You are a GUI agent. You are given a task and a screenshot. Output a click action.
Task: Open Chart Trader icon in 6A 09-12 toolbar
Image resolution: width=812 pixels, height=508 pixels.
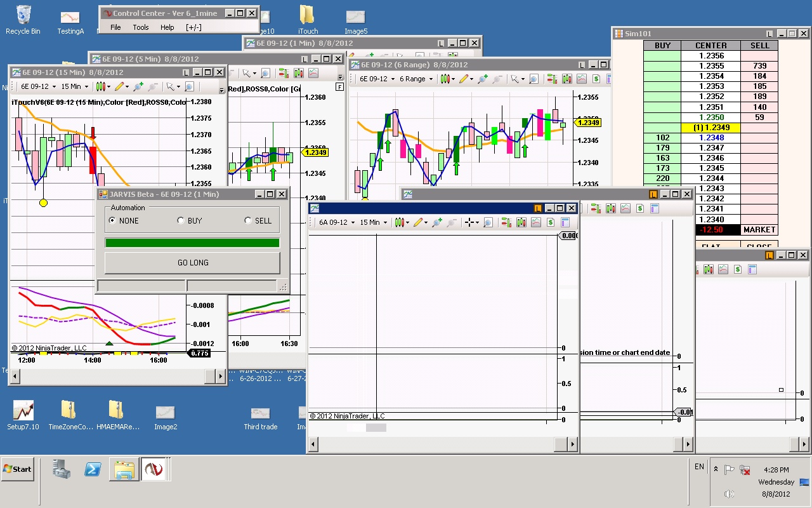(506, 222)
